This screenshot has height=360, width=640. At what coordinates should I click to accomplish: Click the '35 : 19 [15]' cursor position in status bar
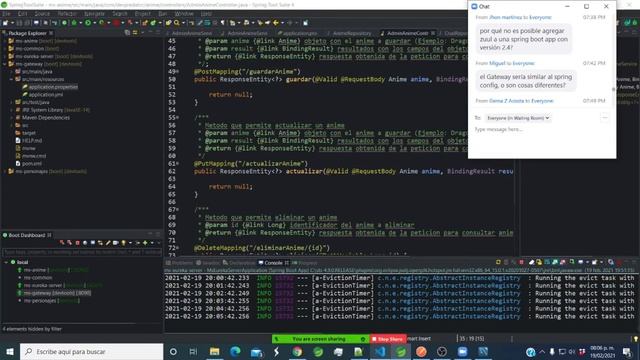[472, 339]
